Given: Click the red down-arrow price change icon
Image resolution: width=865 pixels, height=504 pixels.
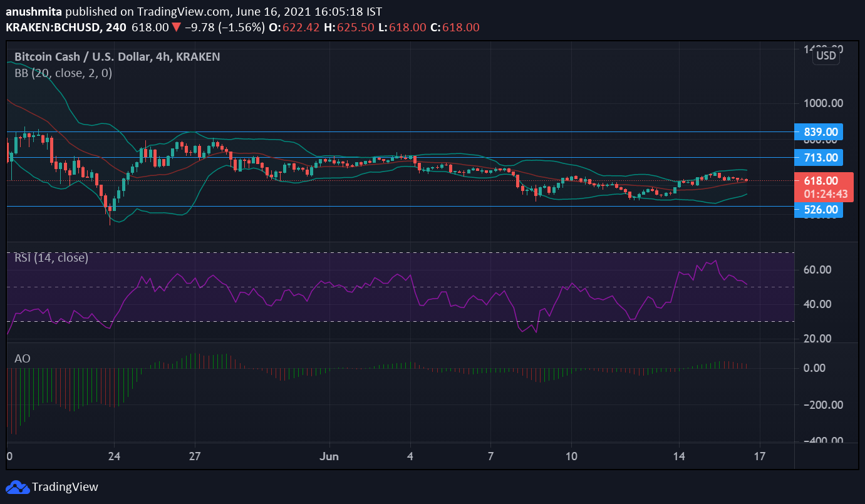Looking at the screenshot, I should [177, 27].
